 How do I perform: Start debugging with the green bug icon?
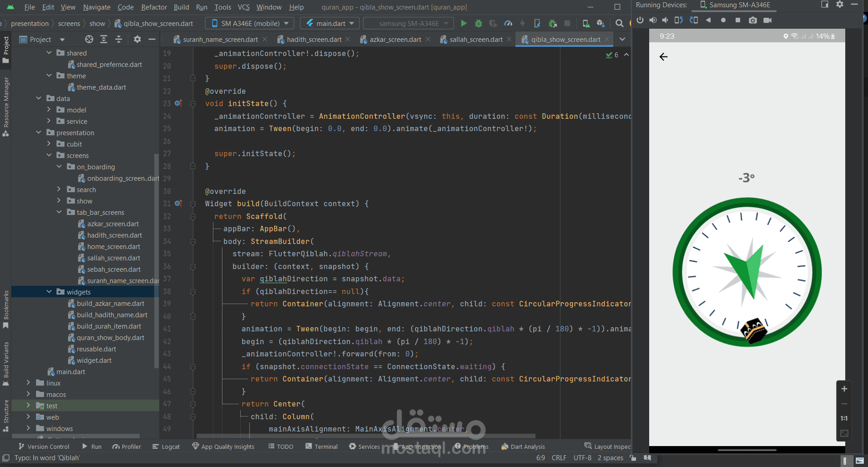point(479,23)
